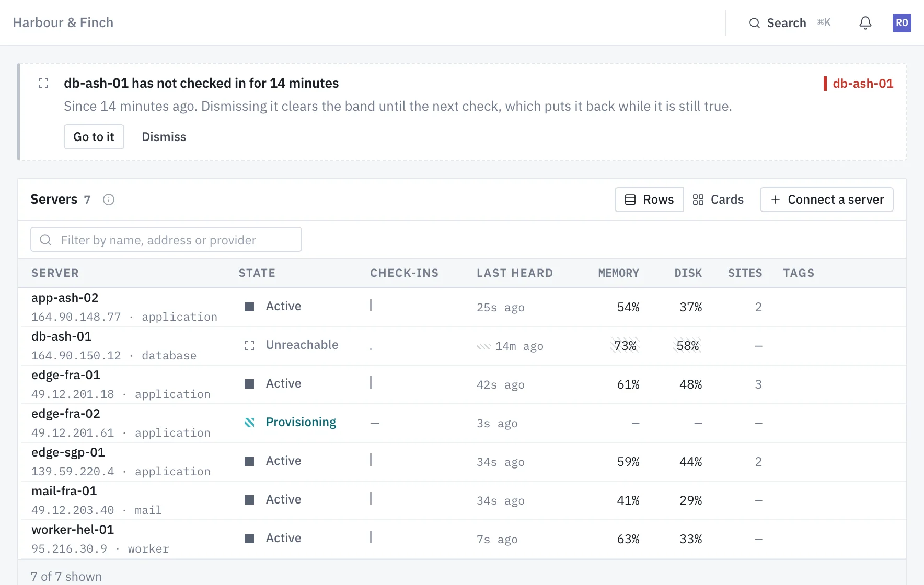
Task: Click the striped Provisioning icon for edge-fra-02
Action: [249, 423]
